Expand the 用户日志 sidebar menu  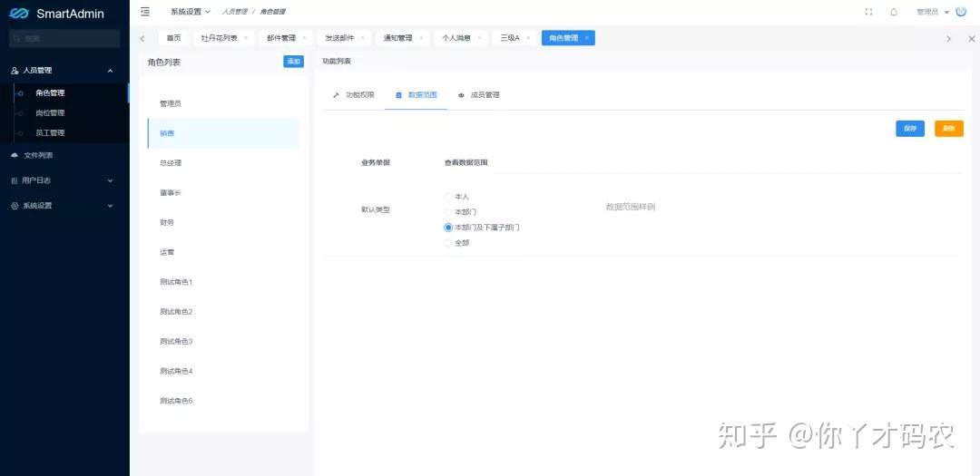(x=64, y=180)
